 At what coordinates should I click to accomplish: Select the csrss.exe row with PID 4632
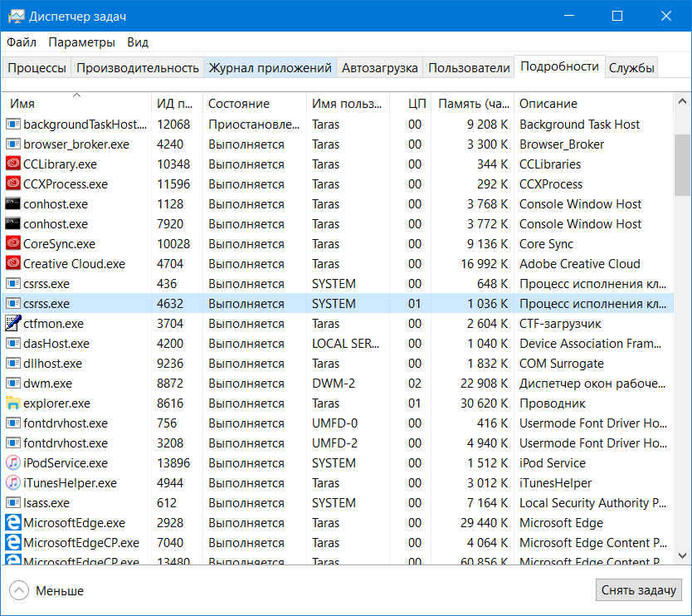point(338,303)
